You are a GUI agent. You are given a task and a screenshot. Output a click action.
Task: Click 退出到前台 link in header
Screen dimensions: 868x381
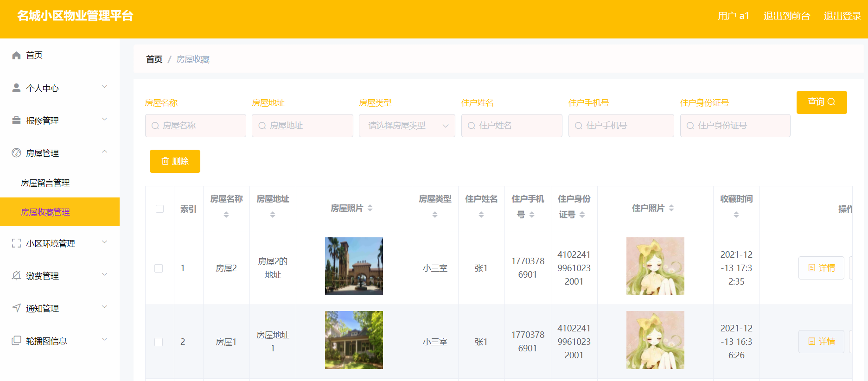pyautogui.click(x=787, y=16)
